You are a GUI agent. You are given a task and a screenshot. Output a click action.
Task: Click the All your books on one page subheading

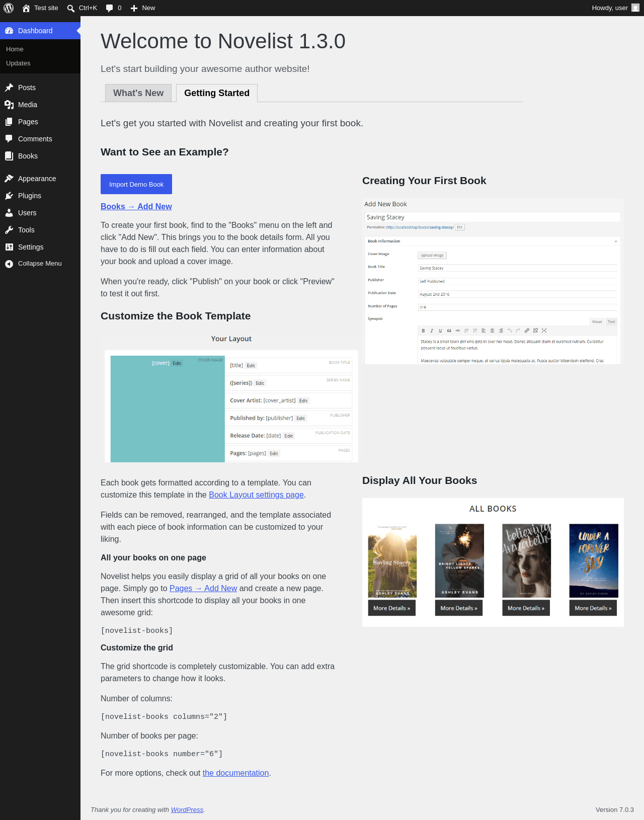tap(153, 558)
